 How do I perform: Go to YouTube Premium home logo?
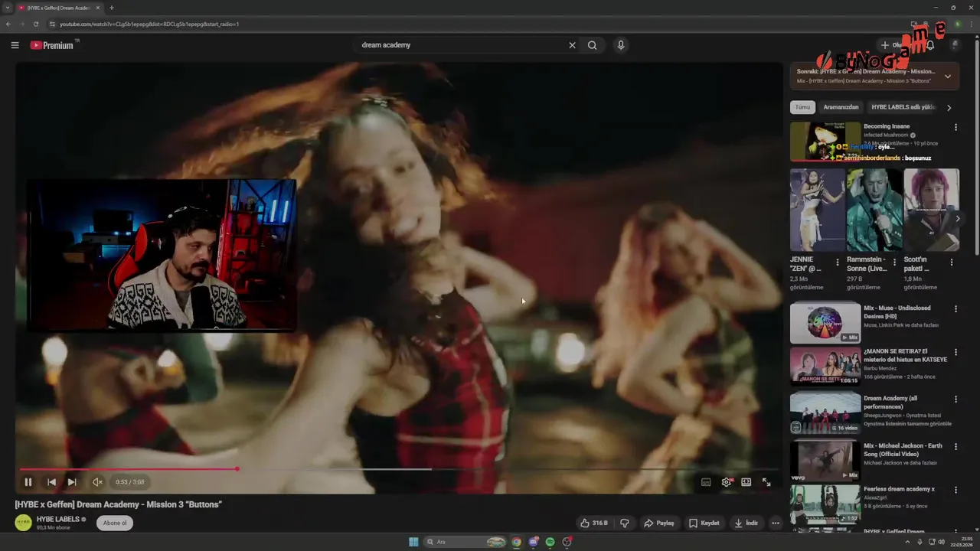coord(54,45)
